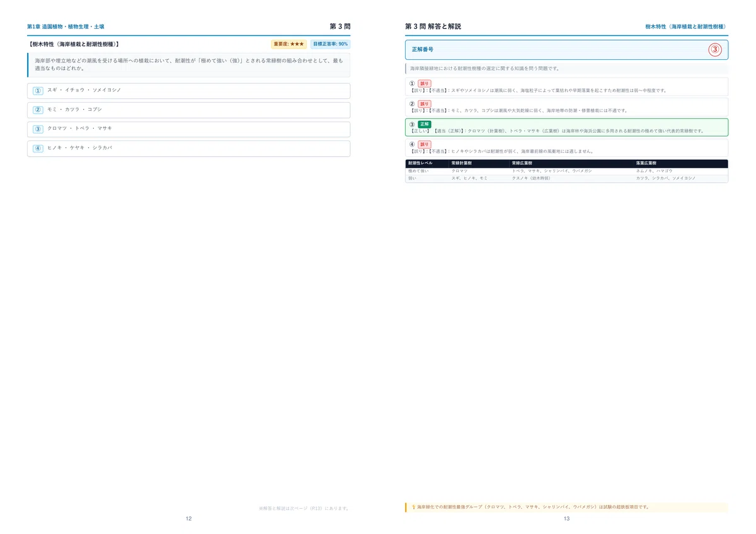Screen dimensions: 756x534
Task: Click the chapter header 第1章 造園植物・植物生理・土壌
Action: pyautogui.click(x=66, y=27)
